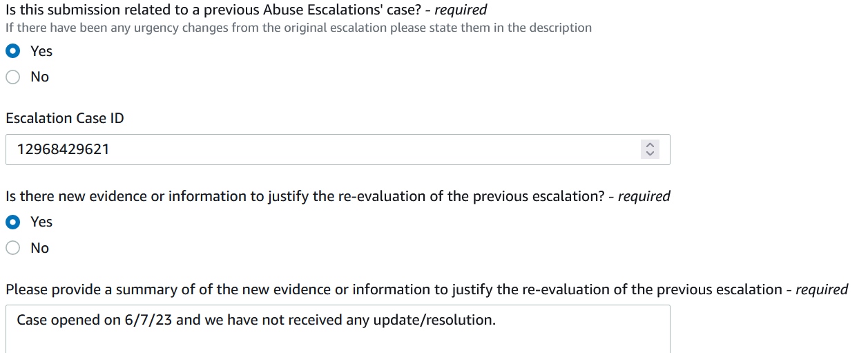
Task: Click the "No" label text under new evidence question
Action: pos(40,248)
